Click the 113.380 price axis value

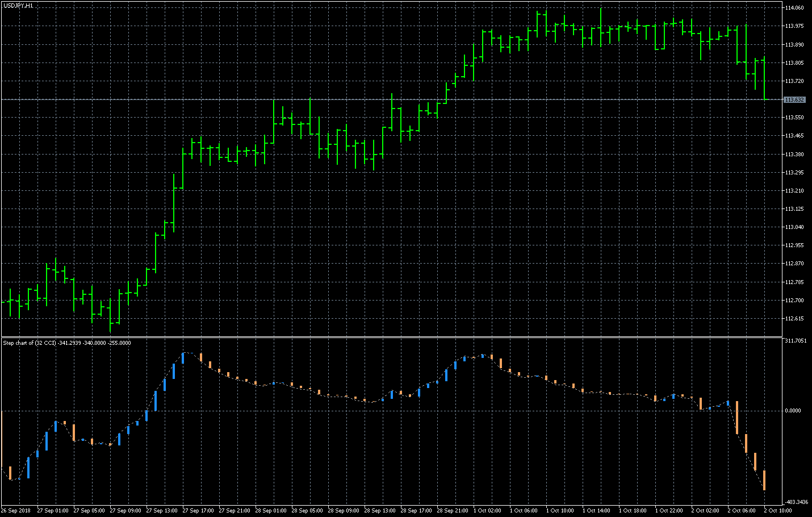(794, 154)
